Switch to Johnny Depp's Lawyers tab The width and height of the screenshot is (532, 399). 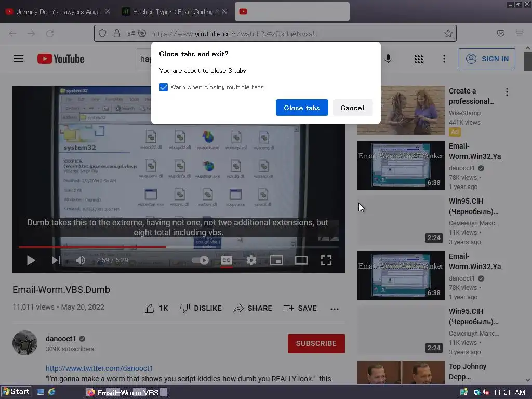(x=58, y=11)
